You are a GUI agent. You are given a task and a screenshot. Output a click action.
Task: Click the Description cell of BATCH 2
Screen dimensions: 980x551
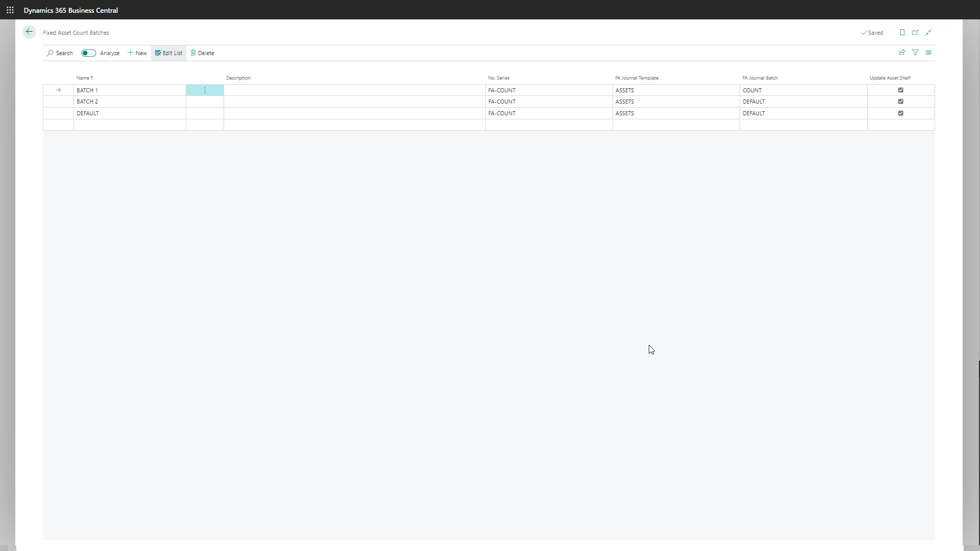(x=354, y=102)
